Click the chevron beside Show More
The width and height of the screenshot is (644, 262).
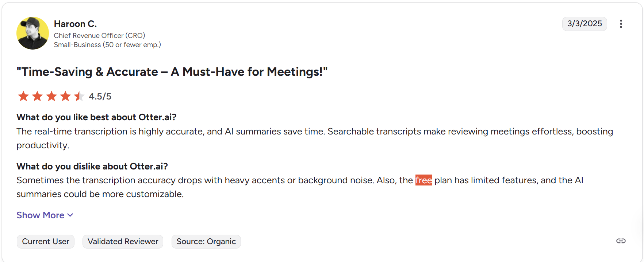(x=70, y=215)
